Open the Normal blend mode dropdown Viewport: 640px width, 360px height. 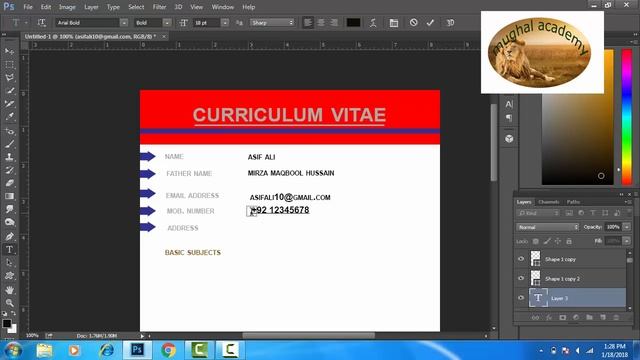547,227
